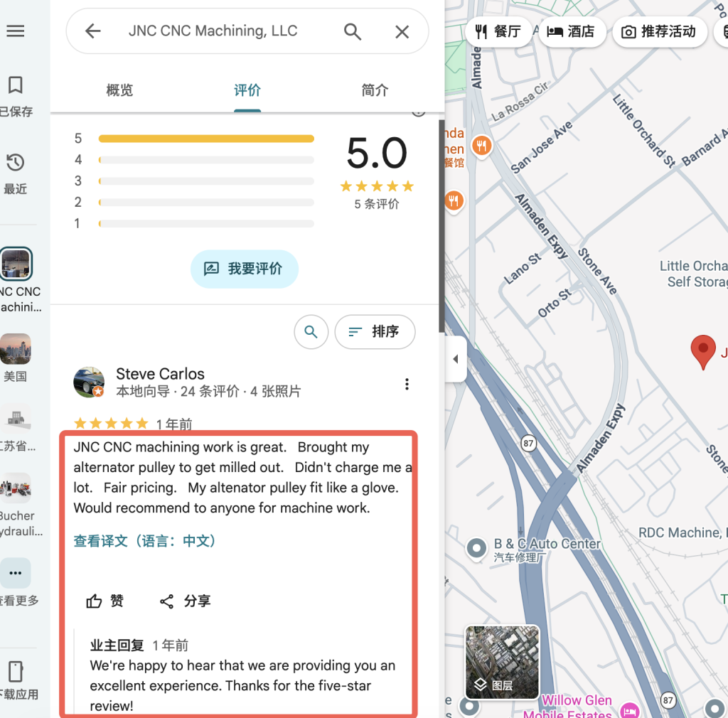The height and width of the screenshot is (718, 728).
Task: Click the Willow Glen Mobile Estates lodging marker
Action: (x=630, y=711)
